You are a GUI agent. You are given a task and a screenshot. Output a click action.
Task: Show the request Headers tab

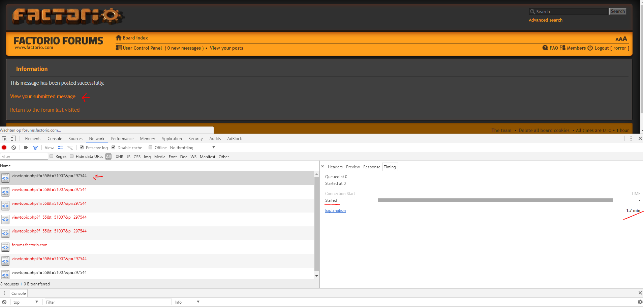[x=335, y=167]
